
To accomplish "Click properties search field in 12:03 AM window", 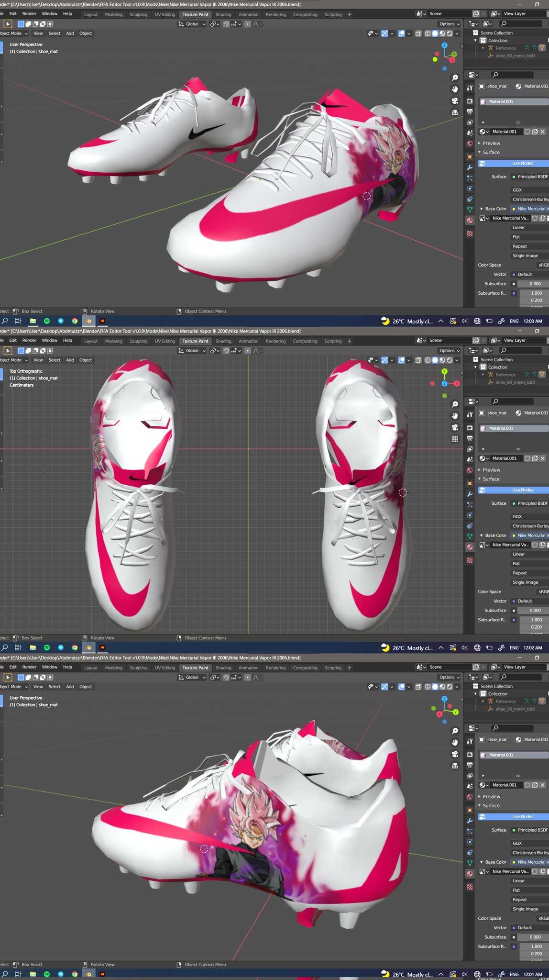I will [x=512, y=75].
